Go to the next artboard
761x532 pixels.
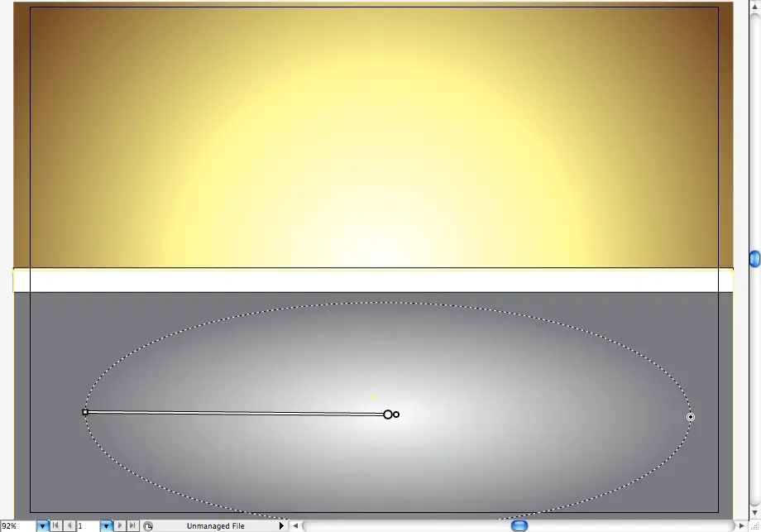point(119,525)
